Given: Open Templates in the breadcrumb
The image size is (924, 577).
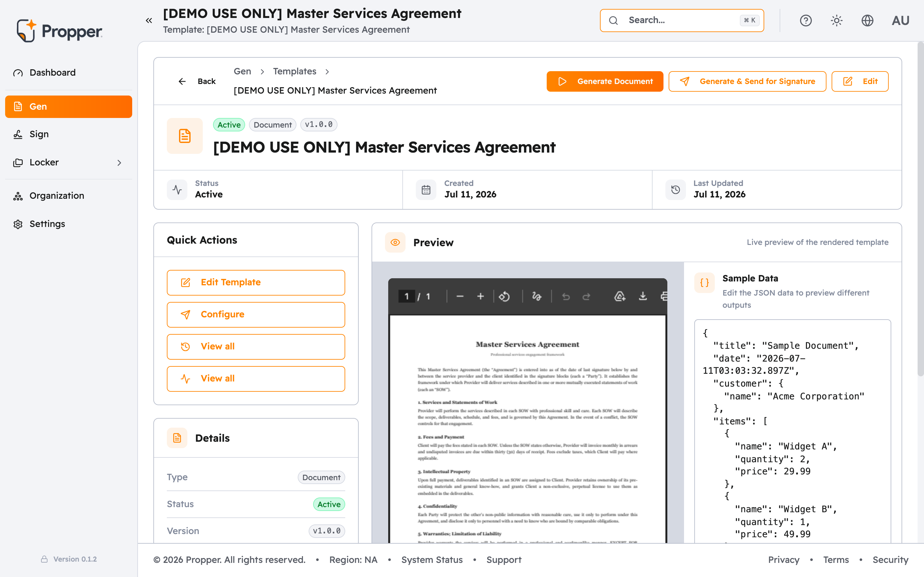Looking at the screenshot, I should pos(295,71).
